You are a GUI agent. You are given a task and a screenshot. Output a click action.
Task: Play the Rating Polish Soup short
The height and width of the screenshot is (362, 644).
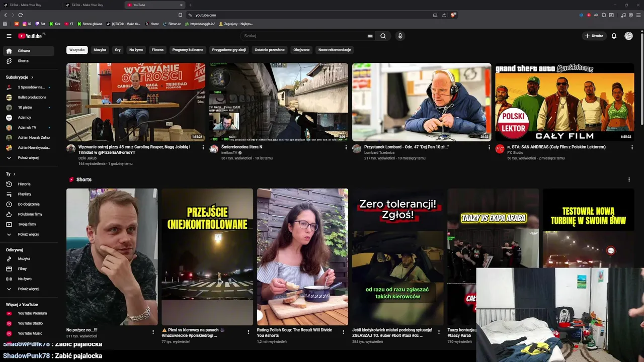302,257
